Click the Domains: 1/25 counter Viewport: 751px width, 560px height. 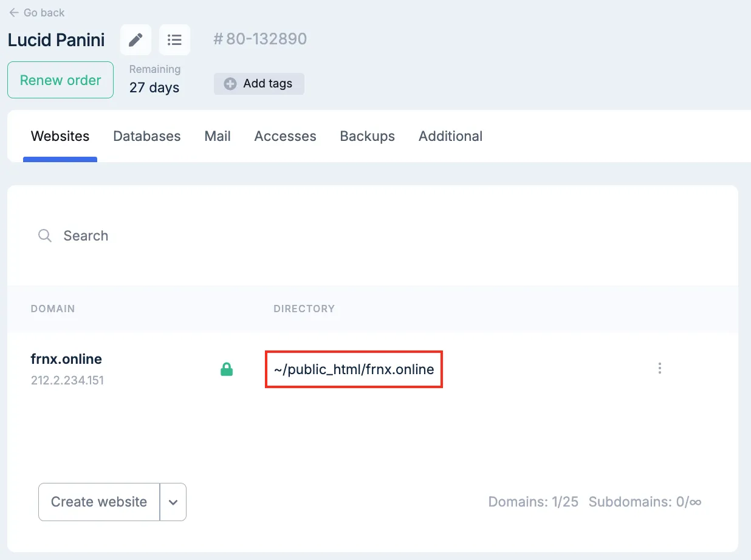tap(533, 502)
